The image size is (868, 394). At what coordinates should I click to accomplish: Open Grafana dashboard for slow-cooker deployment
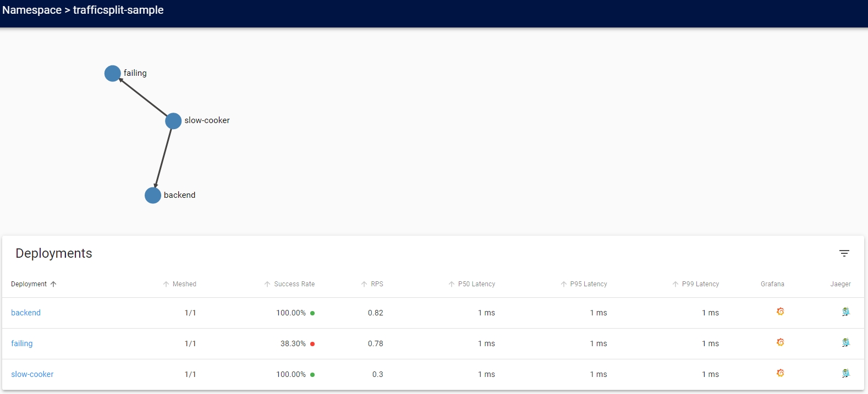click(780, 374)
